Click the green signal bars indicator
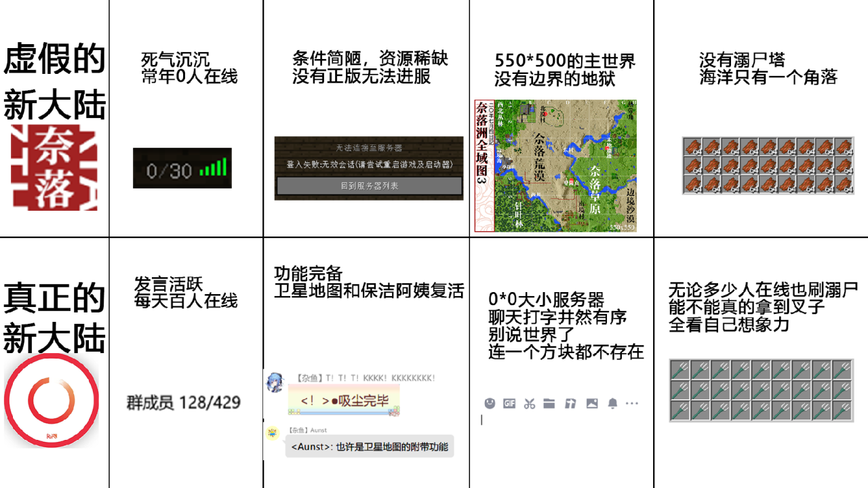This screenshot has height=488, width=868. [x=214, y=168]
